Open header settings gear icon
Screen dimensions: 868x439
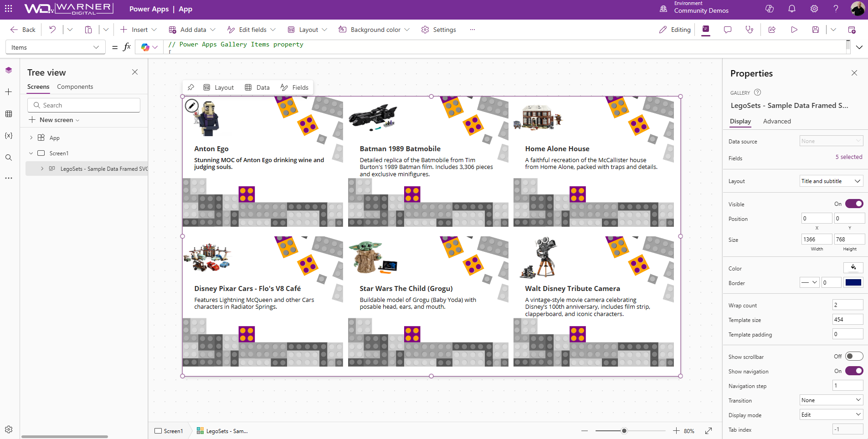(814, 9)
